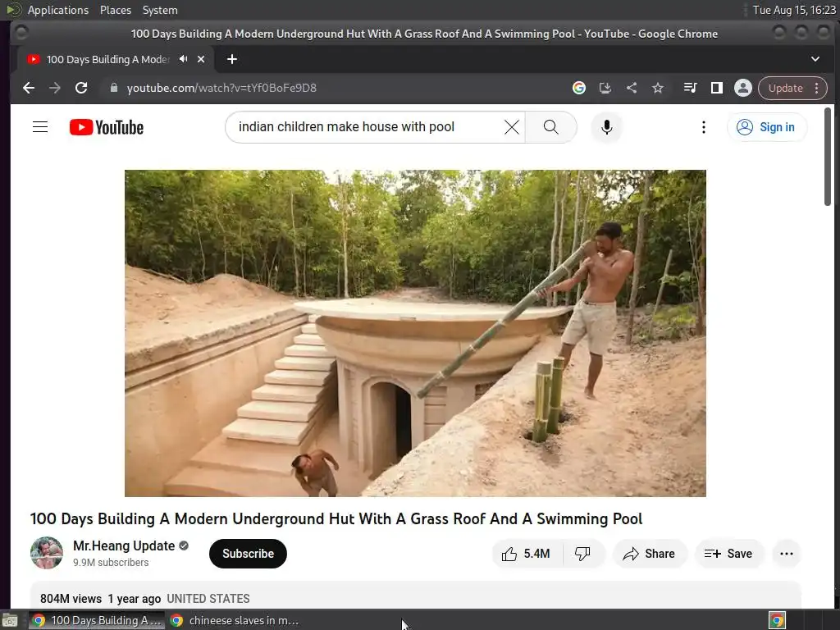This screenshot has height=630, width=840.
Task: Go back with the browser back arrow
Action: pyautogui.click(x=29, y=88)
